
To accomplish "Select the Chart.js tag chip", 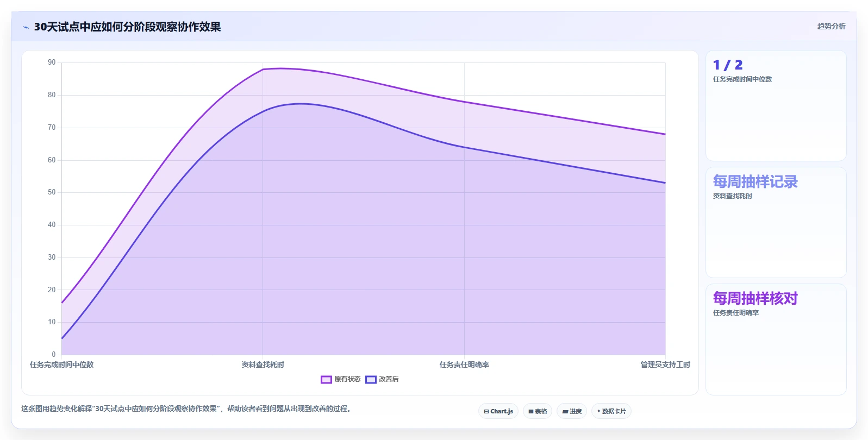I will 498,411.
